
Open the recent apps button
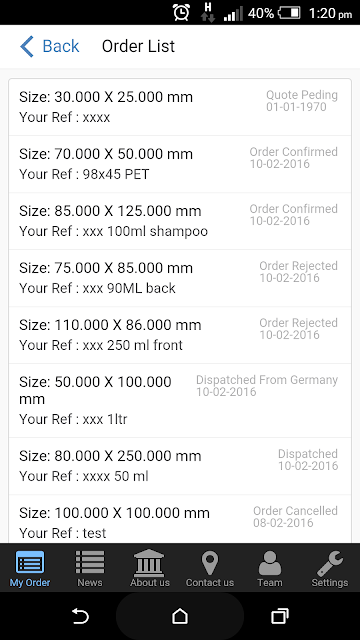pos(280,616)
